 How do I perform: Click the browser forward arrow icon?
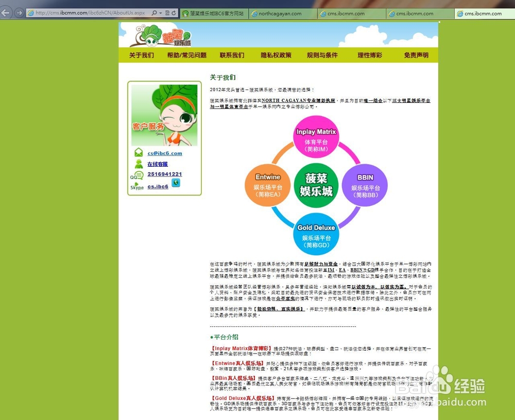[19, 12]
